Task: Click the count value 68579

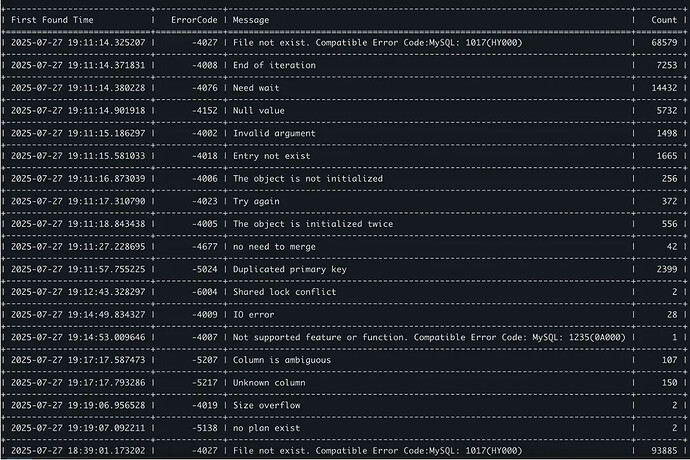Action: [664, 43]
